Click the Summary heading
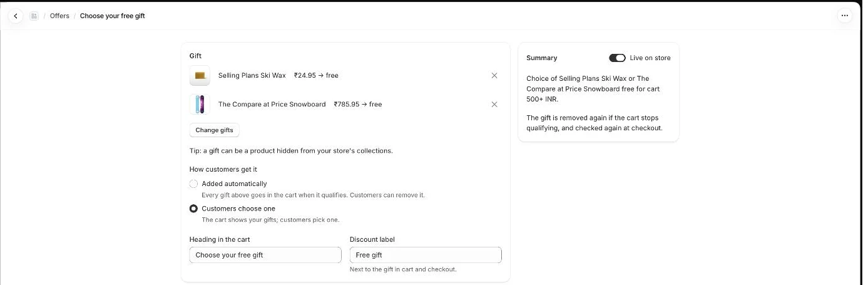868x285 pixels. pos(542,58)
